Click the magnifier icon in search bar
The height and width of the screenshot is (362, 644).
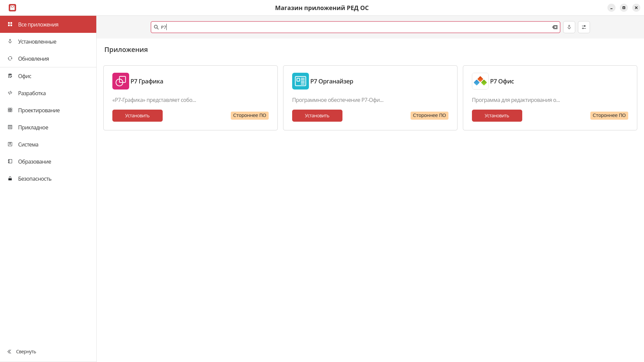pos(156,27)
